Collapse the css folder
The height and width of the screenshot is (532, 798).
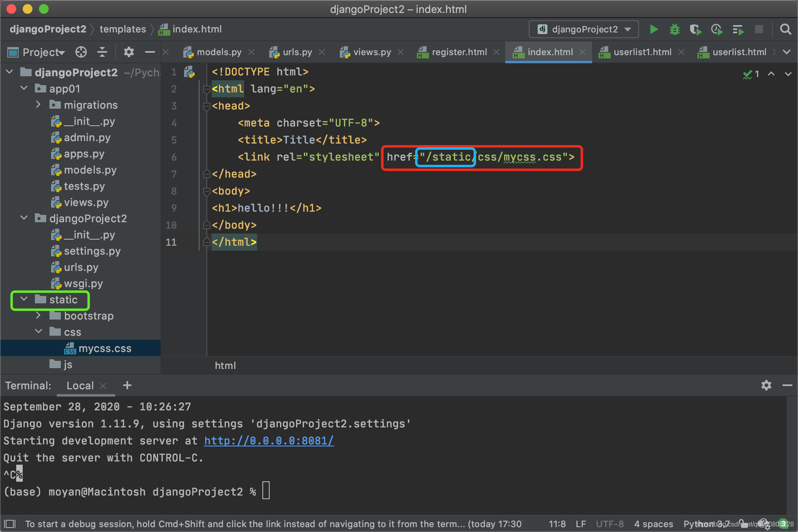[x=39, y=332]
